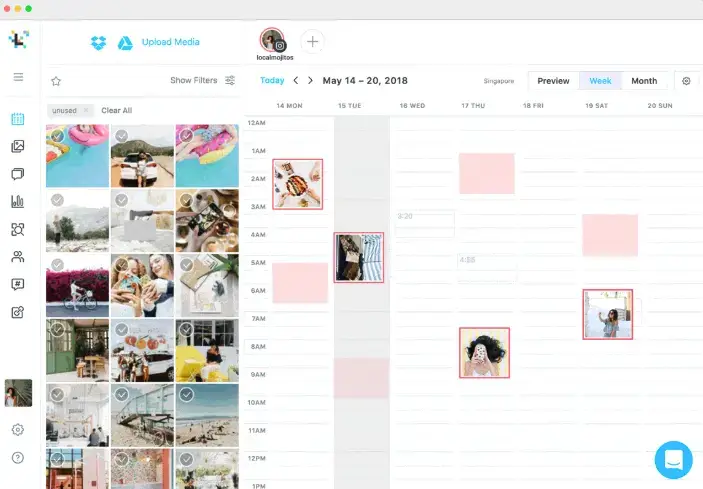Click Clear All filters
The width and height of the screenshot is (703, 489).
(x=117, y=110)
